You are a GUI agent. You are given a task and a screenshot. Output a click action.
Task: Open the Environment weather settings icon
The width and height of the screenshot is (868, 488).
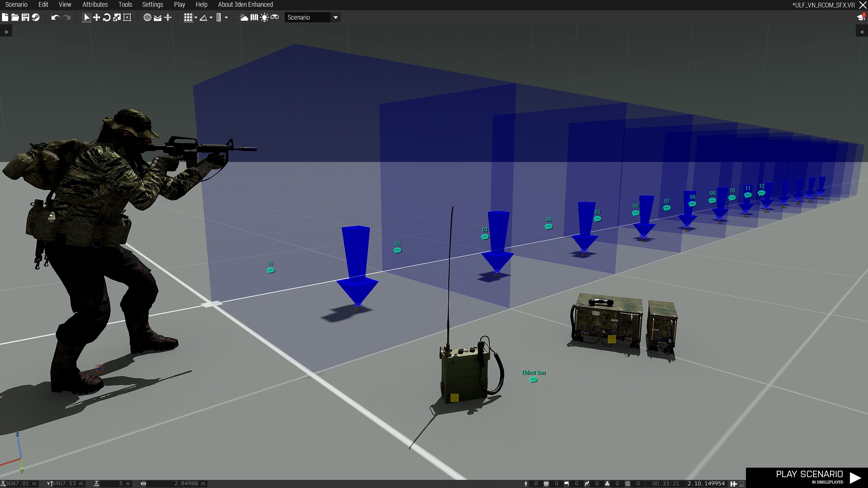tap(244, 18)
